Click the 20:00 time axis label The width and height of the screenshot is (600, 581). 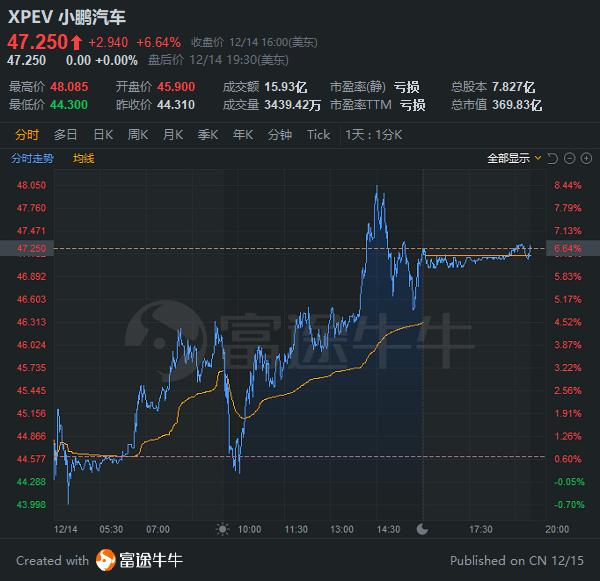557,529
